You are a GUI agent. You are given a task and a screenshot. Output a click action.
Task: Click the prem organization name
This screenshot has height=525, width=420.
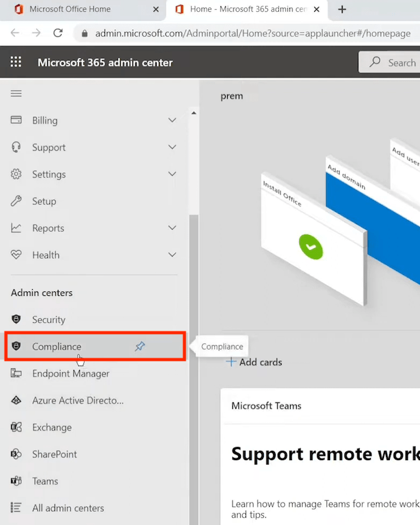click(x=232, y=96)
